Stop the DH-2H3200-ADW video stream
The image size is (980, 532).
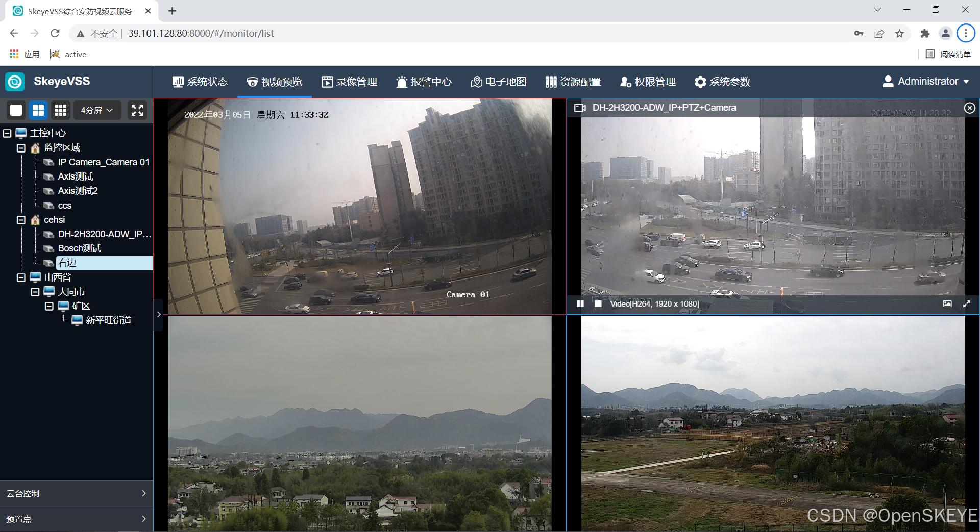coord(598,303)
